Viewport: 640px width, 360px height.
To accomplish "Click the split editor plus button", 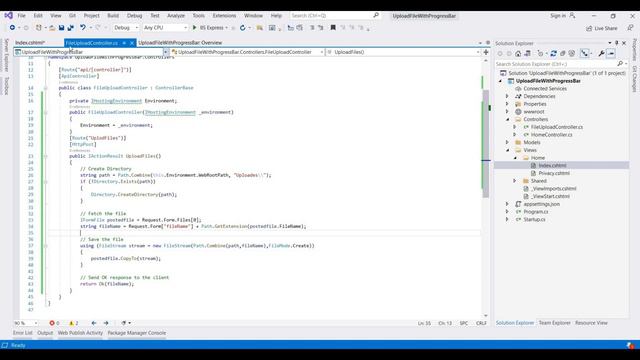I will 486,52.
